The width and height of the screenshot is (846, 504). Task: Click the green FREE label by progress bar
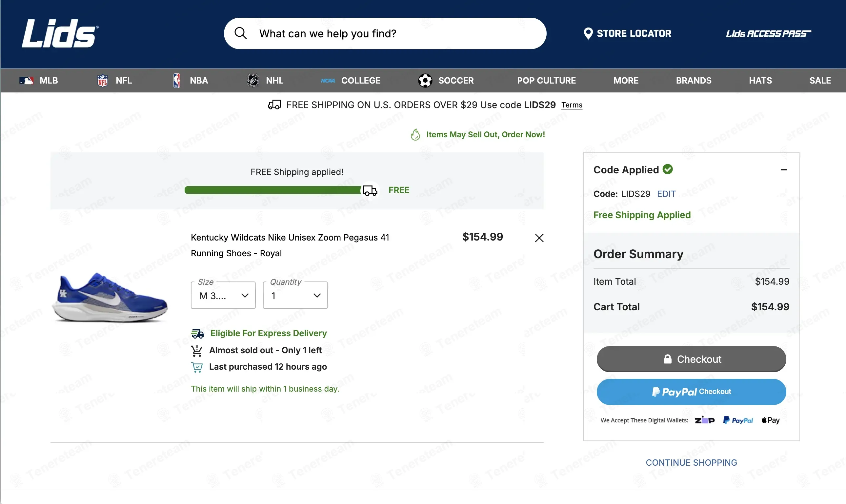click(x=399, y=190)
